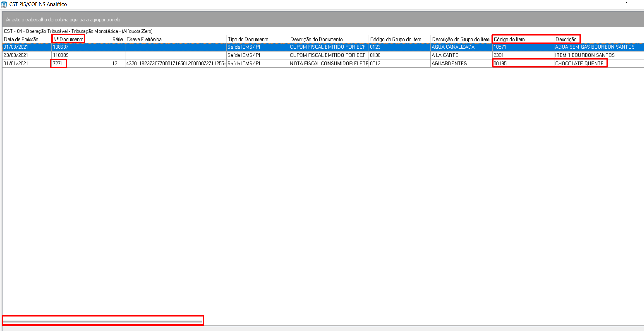
Task: Select document number 110989 cell
Action: pyautogui.click(x=81, y=55)
